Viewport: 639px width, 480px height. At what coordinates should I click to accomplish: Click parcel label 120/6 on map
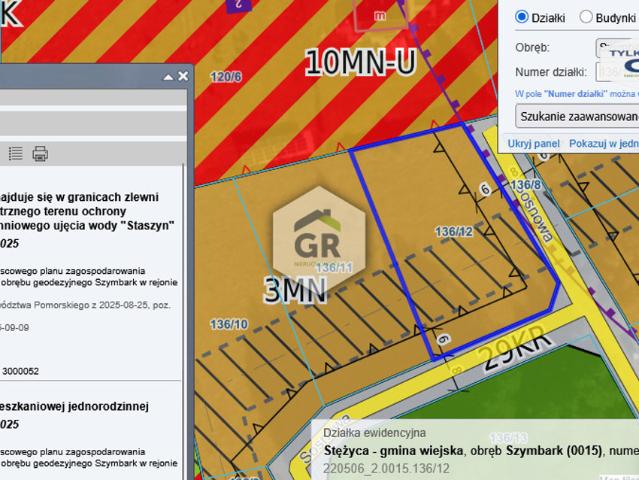click(226, 77)
